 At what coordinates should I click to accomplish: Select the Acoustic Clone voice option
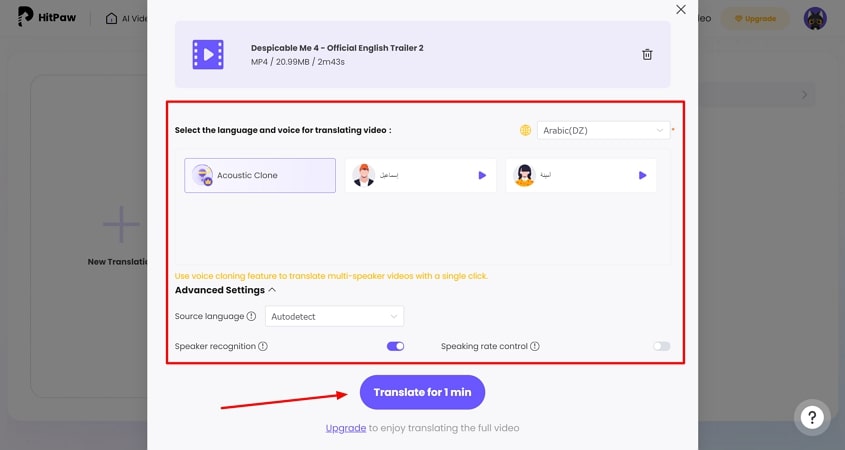coord(260,175)
